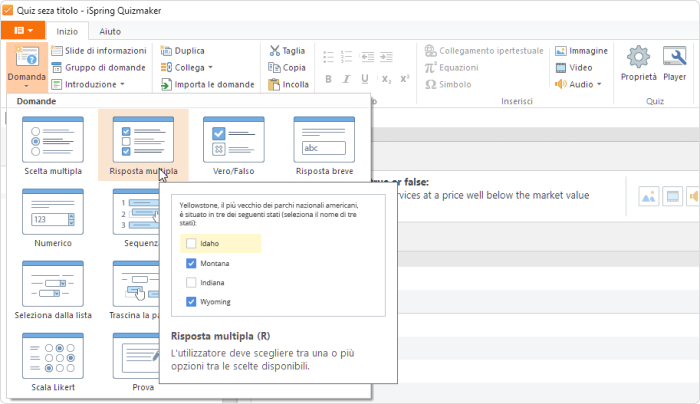The width and height of the screenshot is (700, 404).
Task: Open the Player customization
Action: 674,63
